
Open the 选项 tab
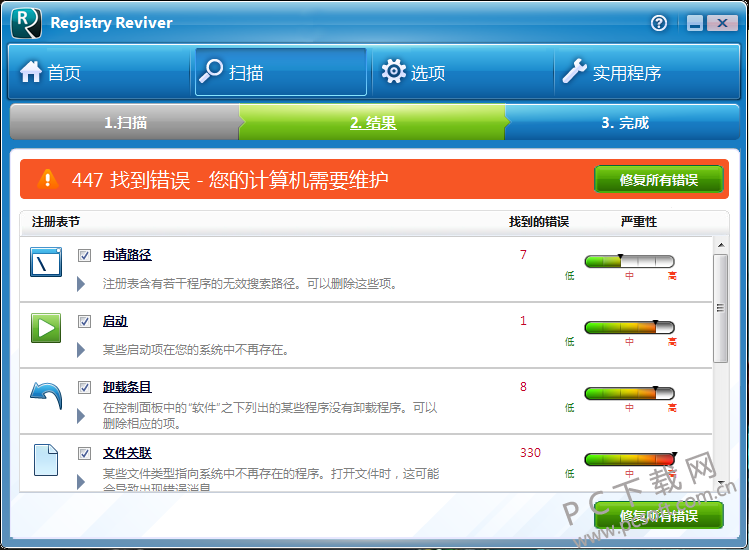(x=462, y=72)
